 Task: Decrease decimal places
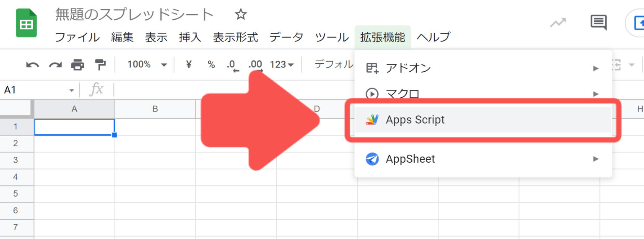232,65
